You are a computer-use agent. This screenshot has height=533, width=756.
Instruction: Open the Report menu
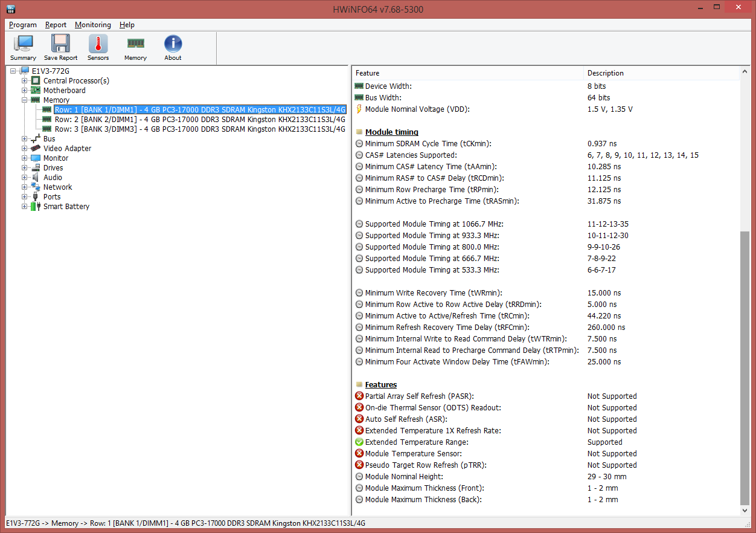point(56,25)
